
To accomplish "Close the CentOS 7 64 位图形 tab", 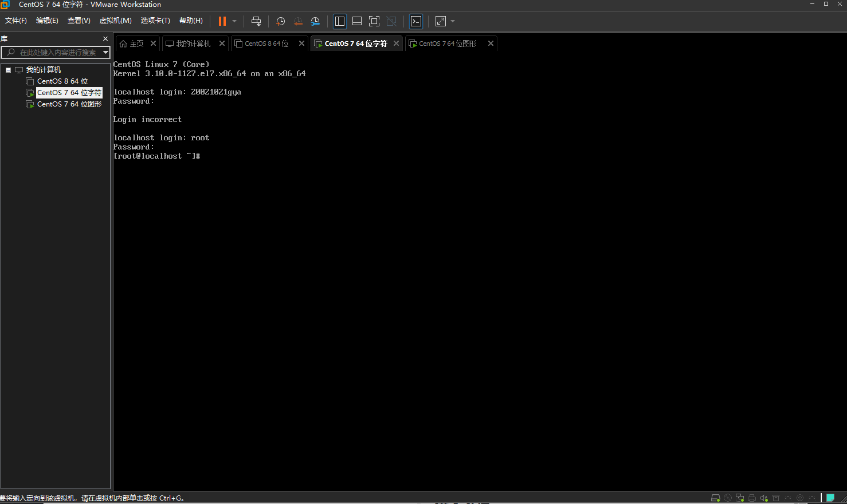I will (x=491, y=44).
